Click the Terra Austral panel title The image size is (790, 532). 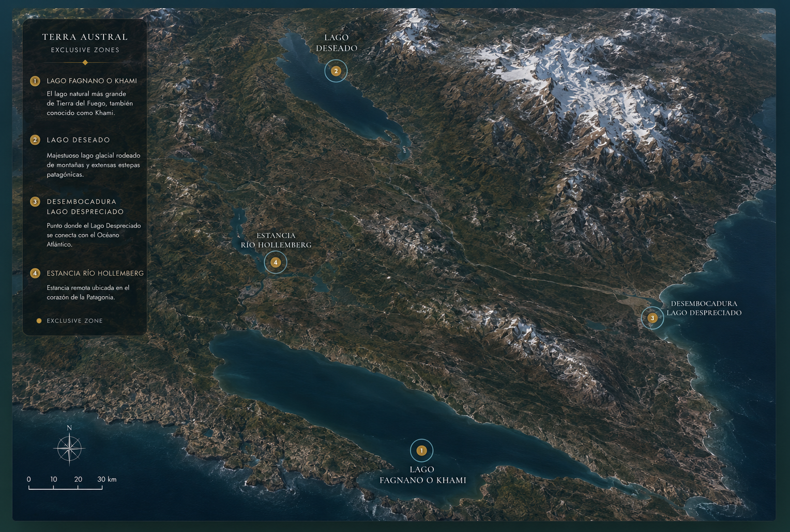click(85, 37)
